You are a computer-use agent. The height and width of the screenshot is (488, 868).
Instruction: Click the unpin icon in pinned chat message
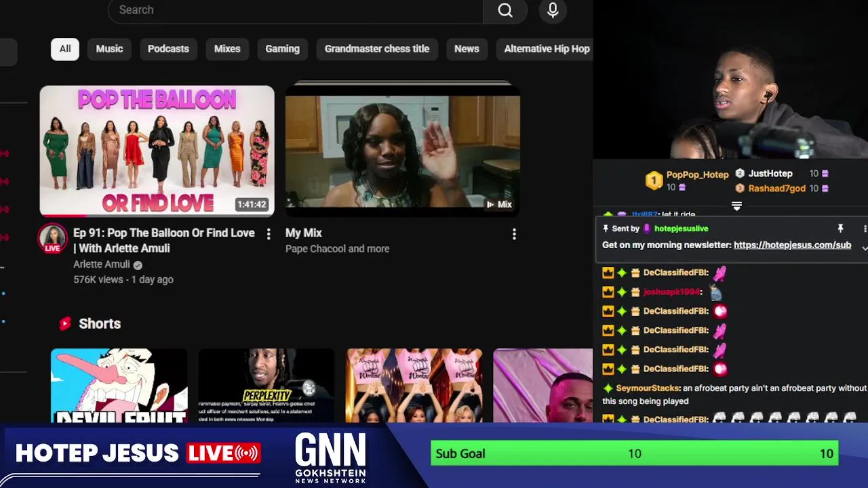coord(840,228)
